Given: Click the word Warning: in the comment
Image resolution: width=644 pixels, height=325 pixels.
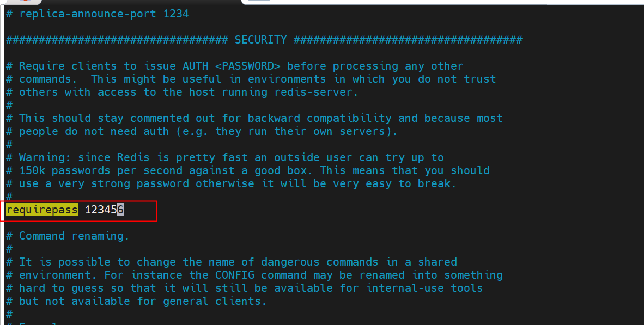Looking at the screenshot, I should pyautogui.click(x=45, y=157).
